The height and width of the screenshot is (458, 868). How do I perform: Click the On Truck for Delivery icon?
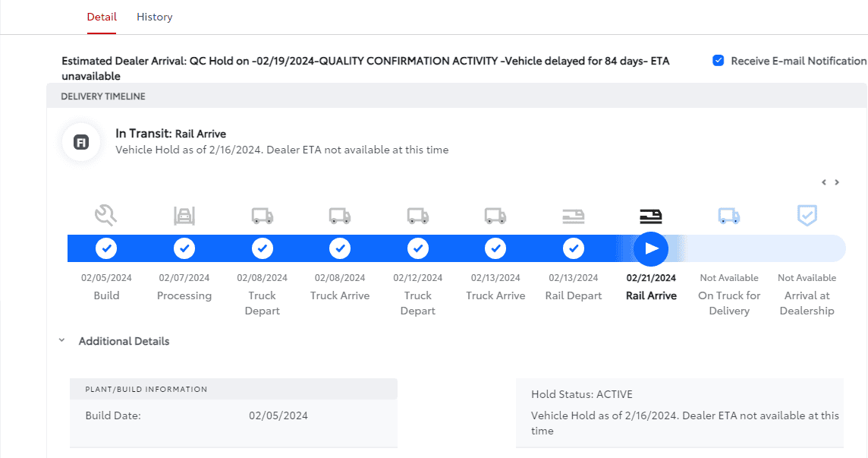pyautogui.click(x=729, y=216)
